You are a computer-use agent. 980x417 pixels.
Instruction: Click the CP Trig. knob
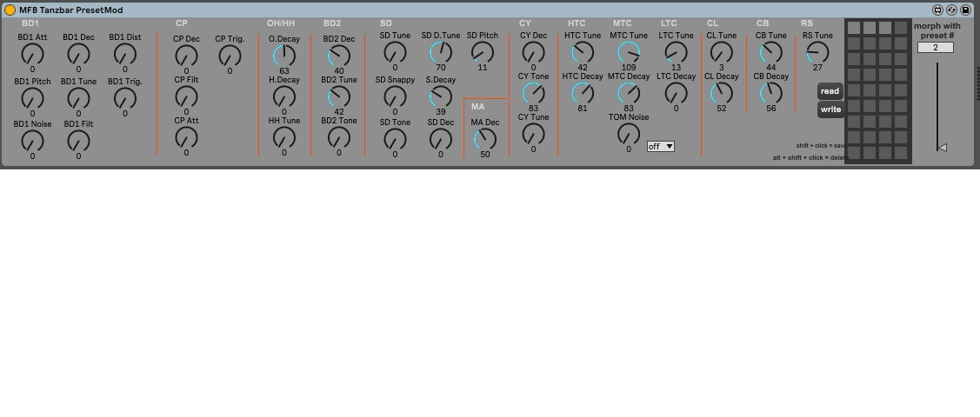tap(230, 56)
